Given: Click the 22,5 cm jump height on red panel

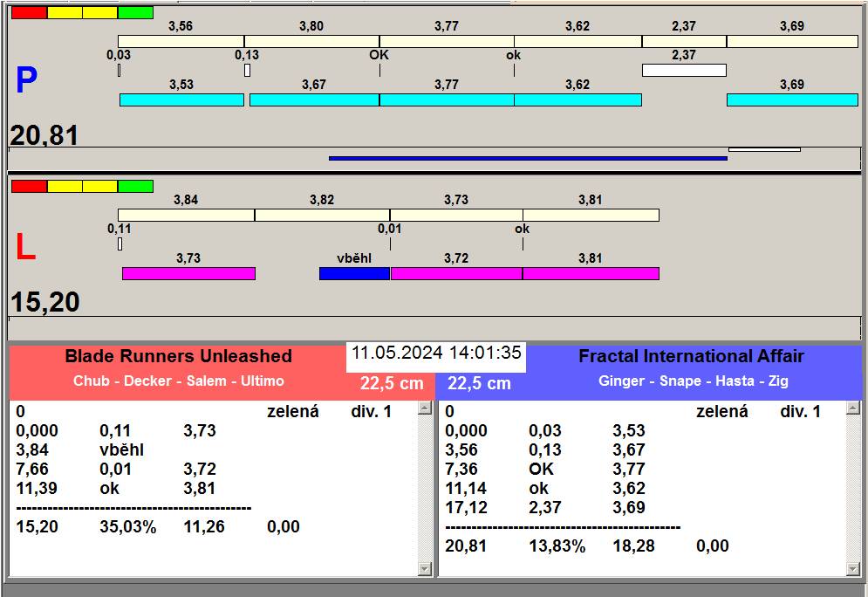Looking at the screenshot, I should pyautogui.click(x=392, y=383).
